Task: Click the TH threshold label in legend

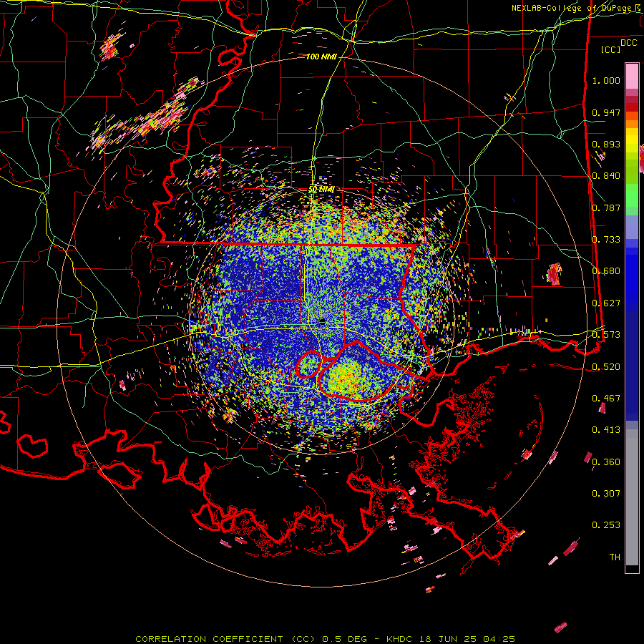Action: tap(615, 557)
